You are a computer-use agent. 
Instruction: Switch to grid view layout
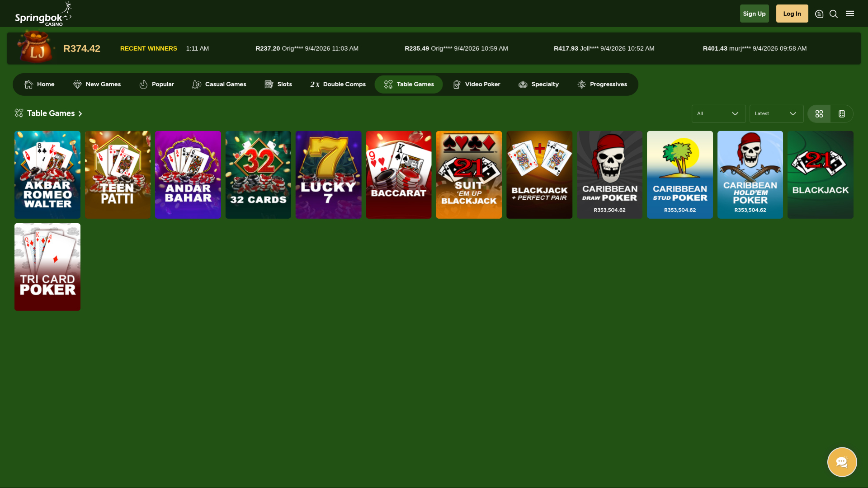[819, 114]
